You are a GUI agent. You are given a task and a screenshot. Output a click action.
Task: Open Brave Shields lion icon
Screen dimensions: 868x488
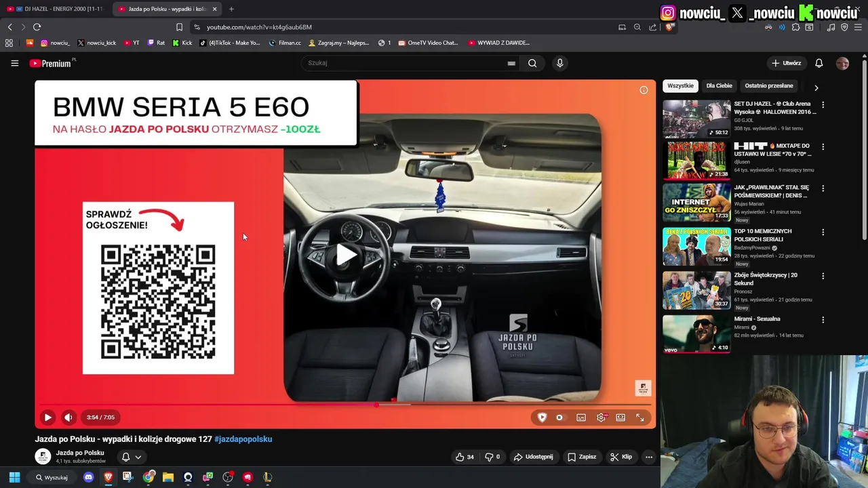coord(669,27)
